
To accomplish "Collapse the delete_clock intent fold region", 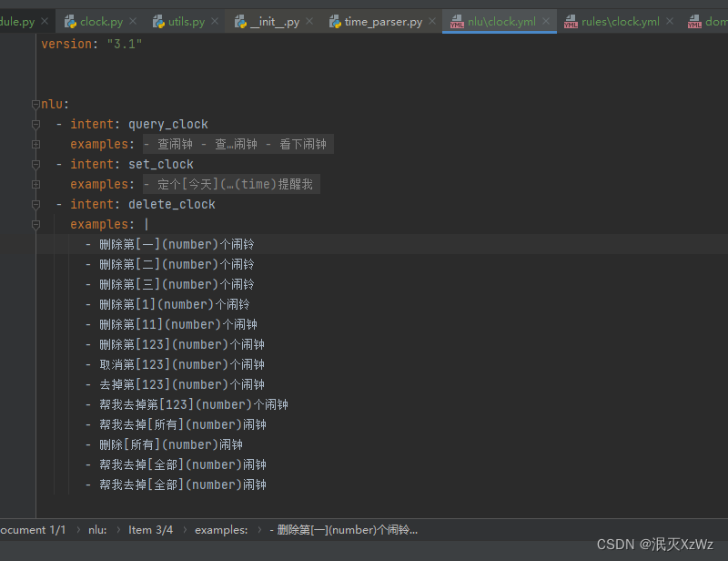I will pos(35,204).
